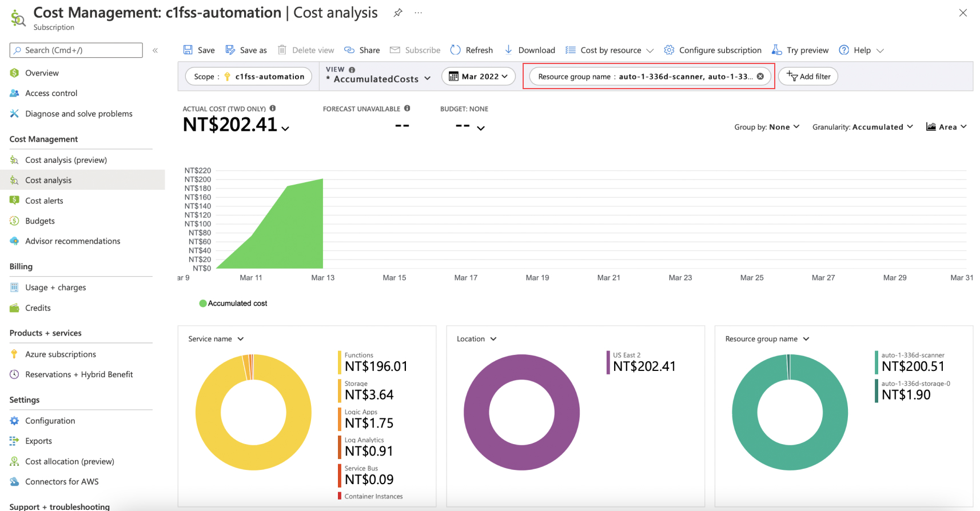Open Cost alerts in sidebar
Viewport: 980px width, 511px height.
(x=44, y=201)
